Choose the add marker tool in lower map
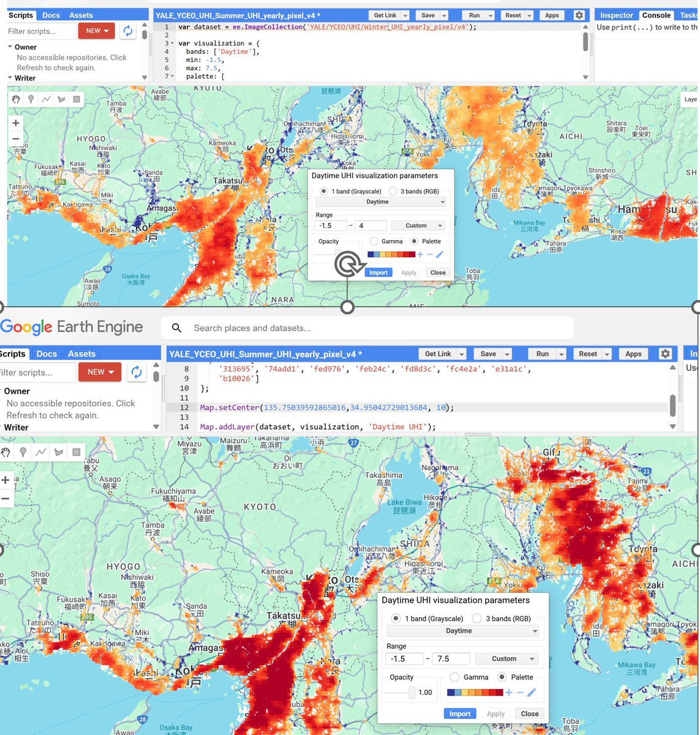This screenshot has height=735, width=700. (x=23, y=452)
